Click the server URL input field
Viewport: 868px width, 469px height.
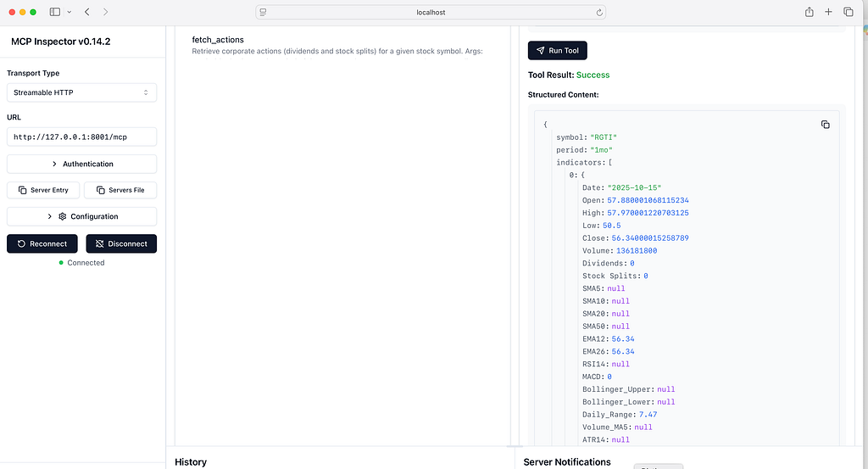click(x=82, y=137)
